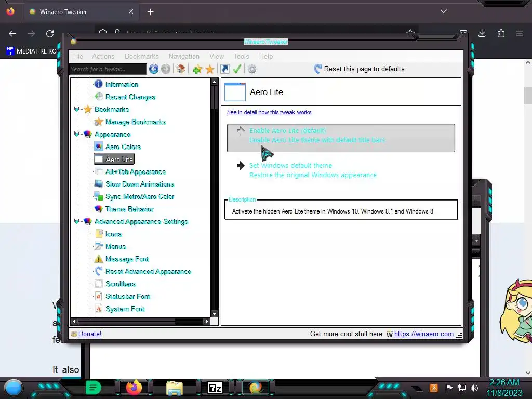
Task: Open the https://winaero.com link
Action: click(424, 334)
